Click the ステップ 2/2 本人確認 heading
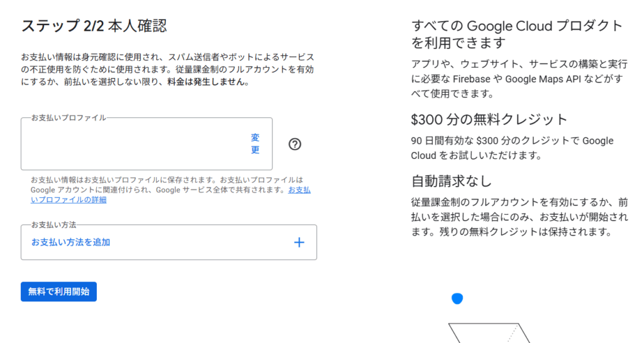The height and width of the screenshot is (343, 644). [x=94, y=26]
